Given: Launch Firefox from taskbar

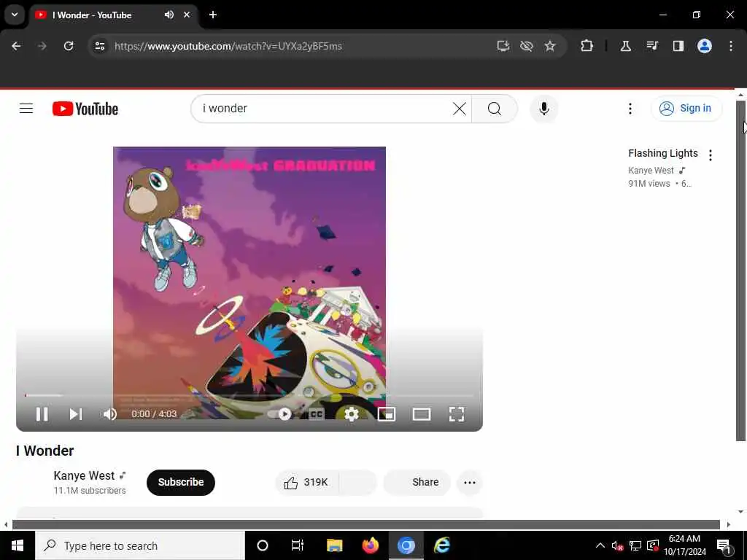Looking at the screenshot, I should 370,545.
